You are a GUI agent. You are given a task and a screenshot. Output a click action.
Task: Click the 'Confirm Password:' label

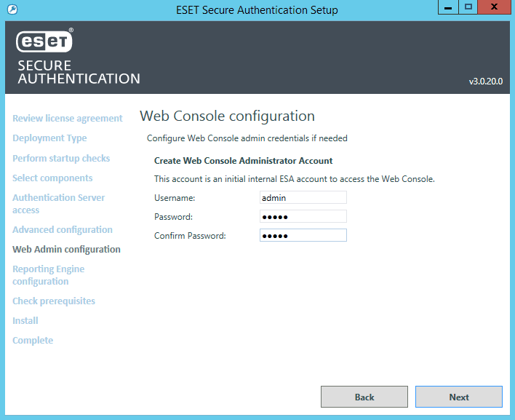(190, 236)
